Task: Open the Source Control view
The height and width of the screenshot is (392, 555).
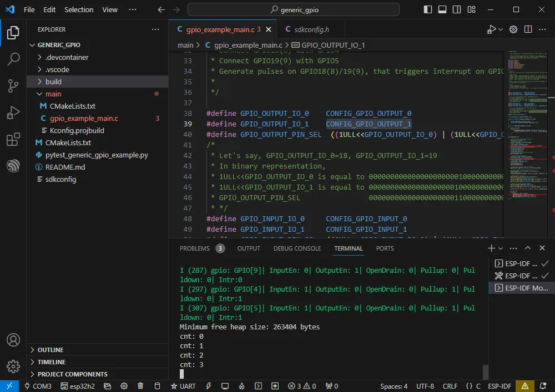Action: [x=13, y=86]
